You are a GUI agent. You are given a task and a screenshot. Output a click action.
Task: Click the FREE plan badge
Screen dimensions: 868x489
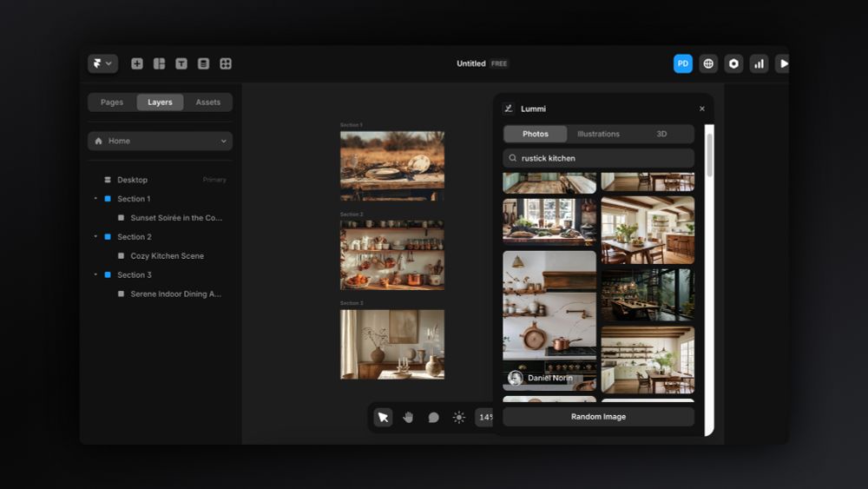[499, 63]
